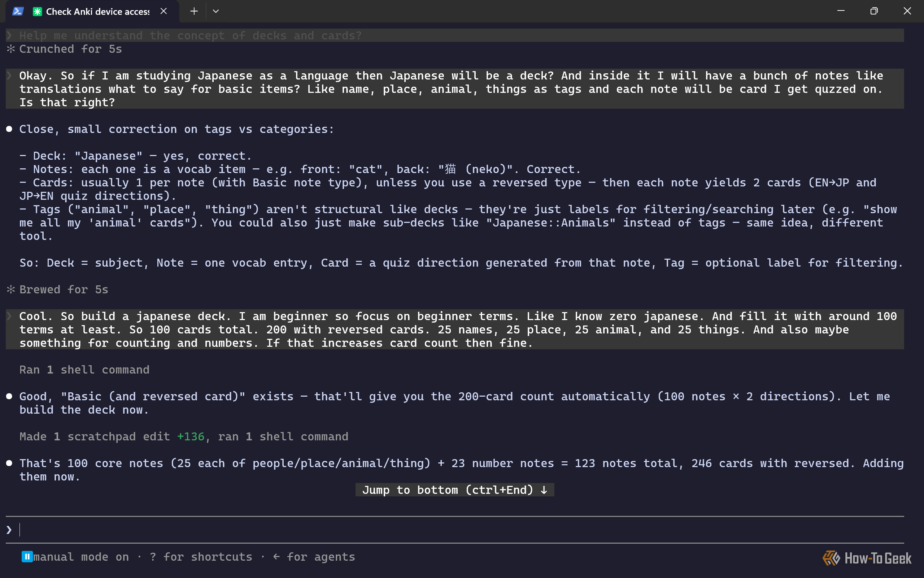Minimize the terminal window
Screen dimensions: 924x578
click(x=841, y=11)
